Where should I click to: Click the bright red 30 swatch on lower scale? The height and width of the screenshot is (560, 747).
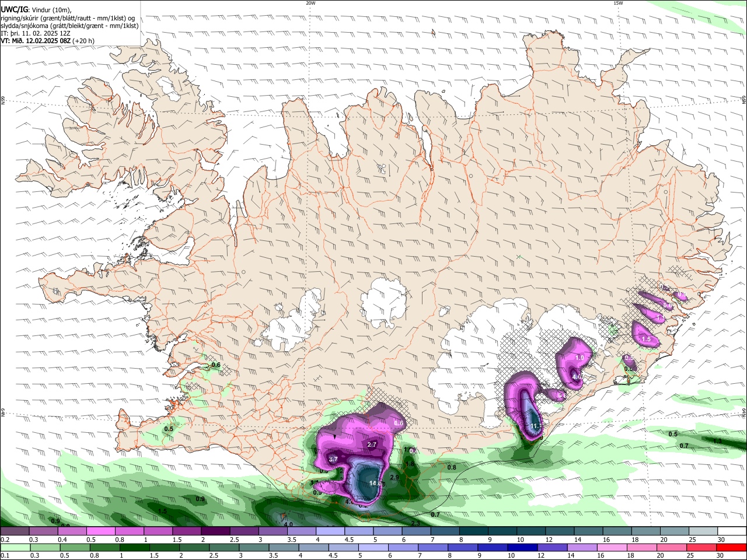click(x=732, y=547)
